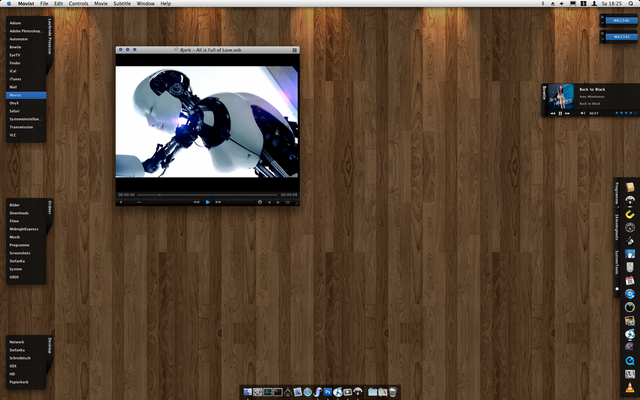Open Spotlight search in menu bar
Screen dimensions: 640x400
(x=632, y=3)
